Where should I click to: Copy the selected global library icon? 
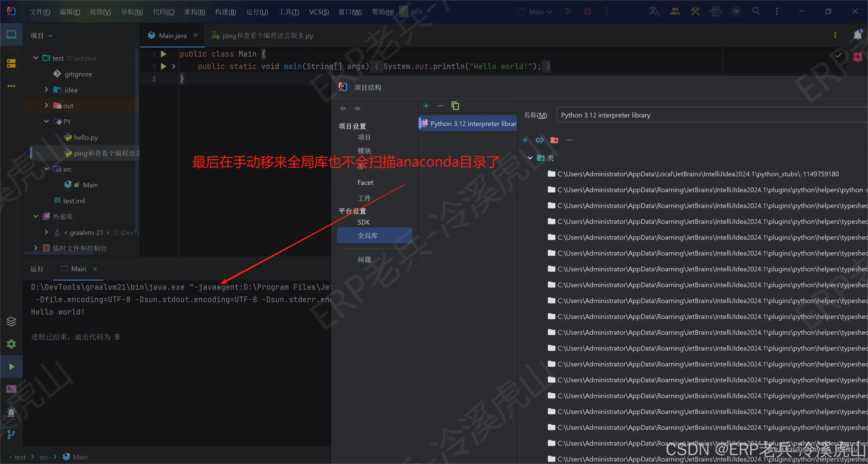click(x=455, y=106)
